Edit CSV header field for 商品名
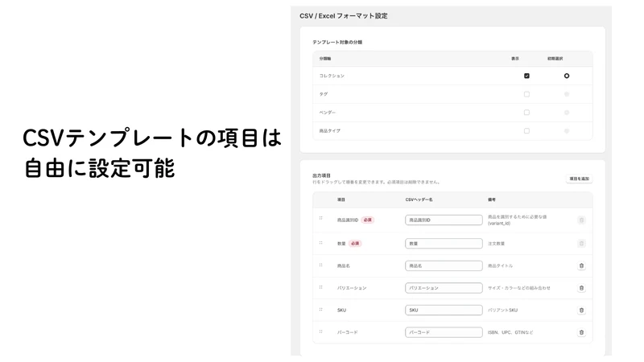Viewport: 644px width, 362px height. pos(444,265)
